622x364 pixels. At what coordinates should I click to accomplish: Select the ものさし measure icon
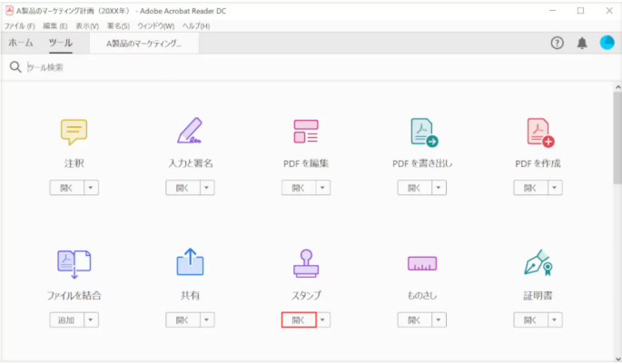[422, 263]
